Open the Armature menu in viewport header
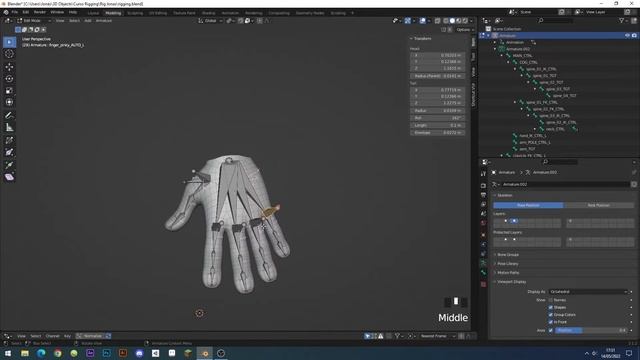Image resolution: width=640 pixels, height=360 pixels. [x=104, y=20]
